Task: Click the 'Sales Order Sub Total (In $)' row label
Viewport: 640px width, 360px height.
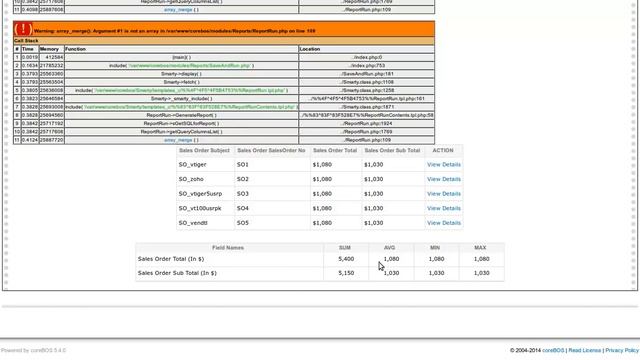Action: point(177,273)
